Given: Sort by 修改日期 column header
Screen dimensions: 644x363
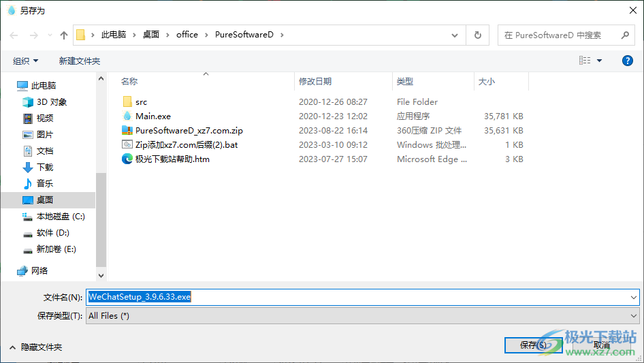Looking at the screenshot, I should pos(315,82).
